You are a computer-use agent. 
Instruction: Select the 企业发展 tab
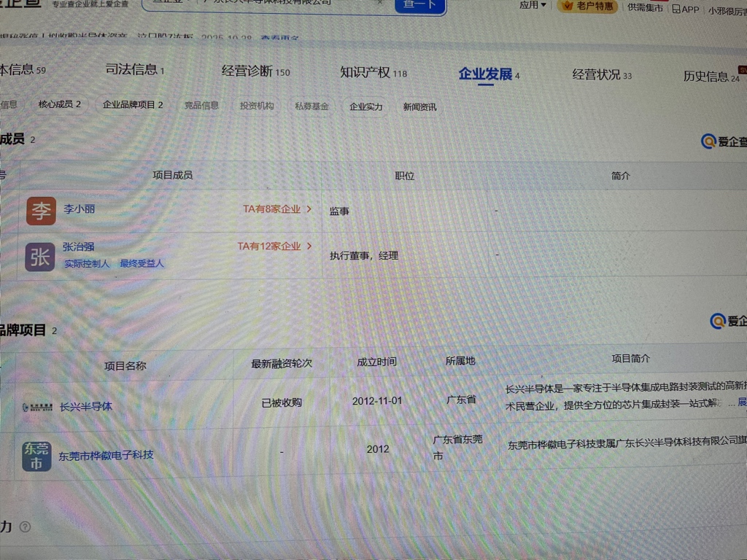pos(489,74)
